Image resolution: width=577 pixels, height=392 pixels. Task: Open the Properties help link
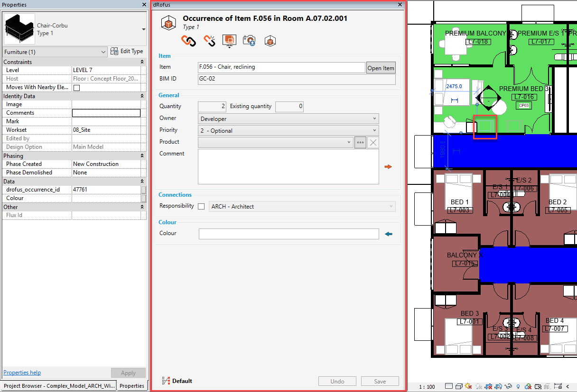22,372
